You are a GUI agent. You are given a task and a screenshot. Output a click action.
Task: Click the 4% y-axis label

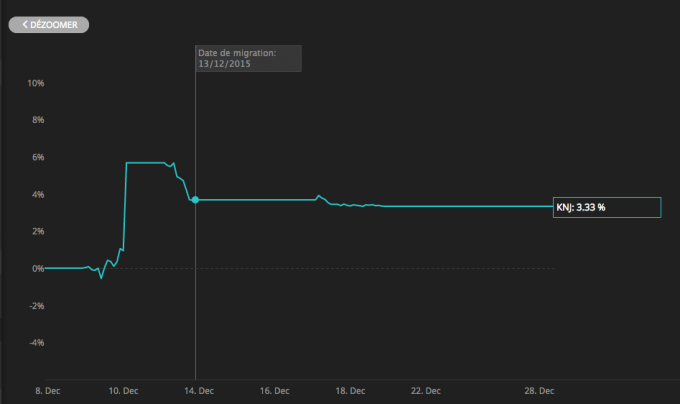pos(38,195)
